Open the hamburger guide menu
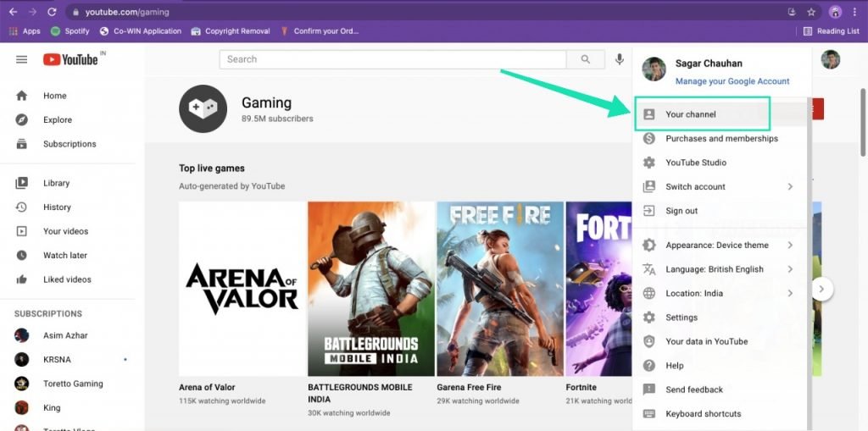 (21, 60)
